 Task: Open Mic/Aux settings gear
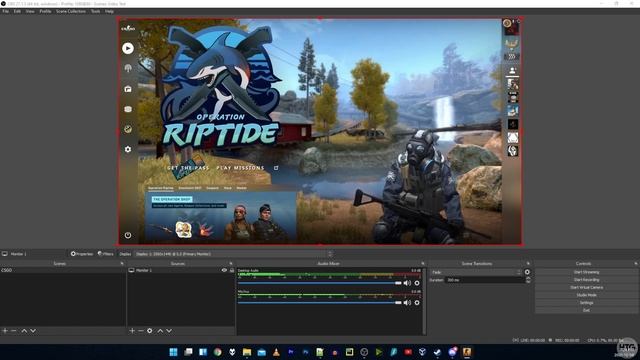tap(417, 303)
